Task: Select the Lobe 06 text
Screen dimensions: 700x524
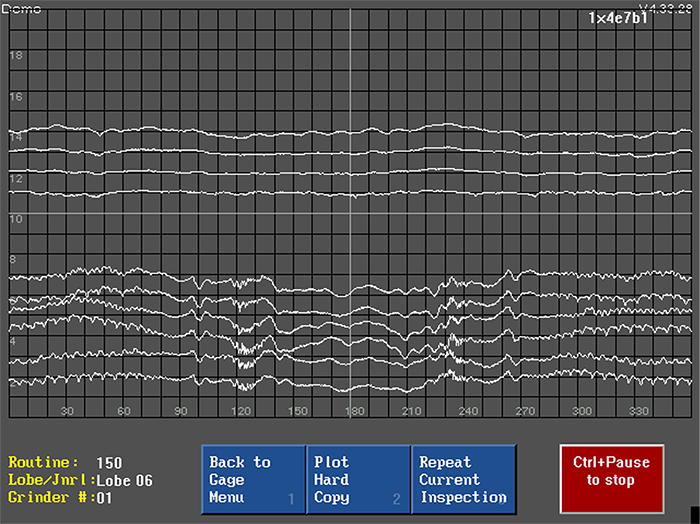Action: click(x=125, y=481)
